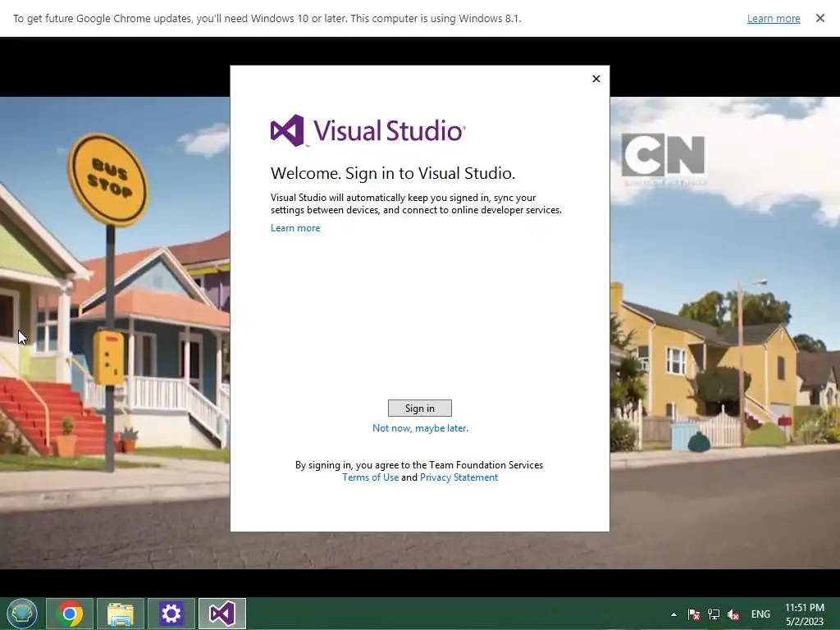Click the muted volume tray icon

(x=733, y=614)
